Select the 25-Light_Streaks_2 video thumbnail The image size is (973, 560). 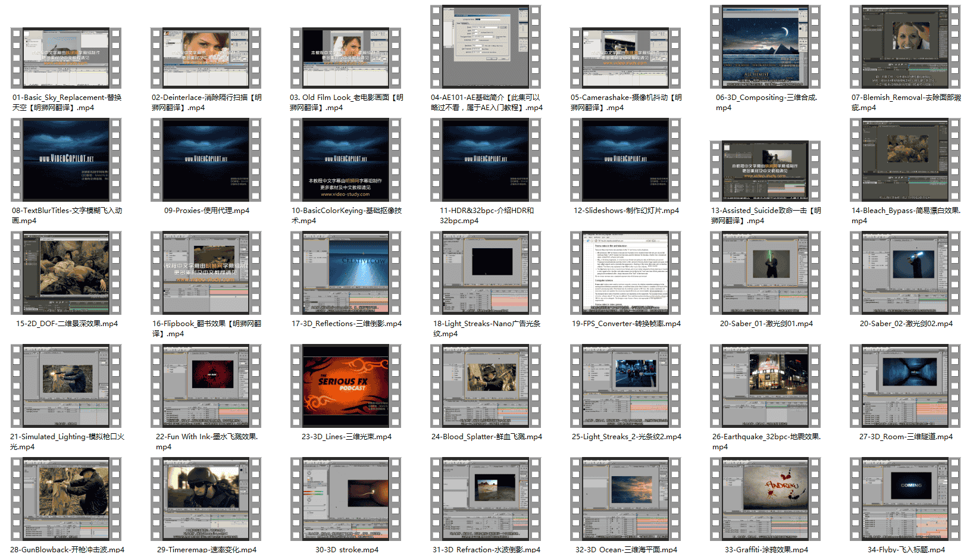pos(625,386)
